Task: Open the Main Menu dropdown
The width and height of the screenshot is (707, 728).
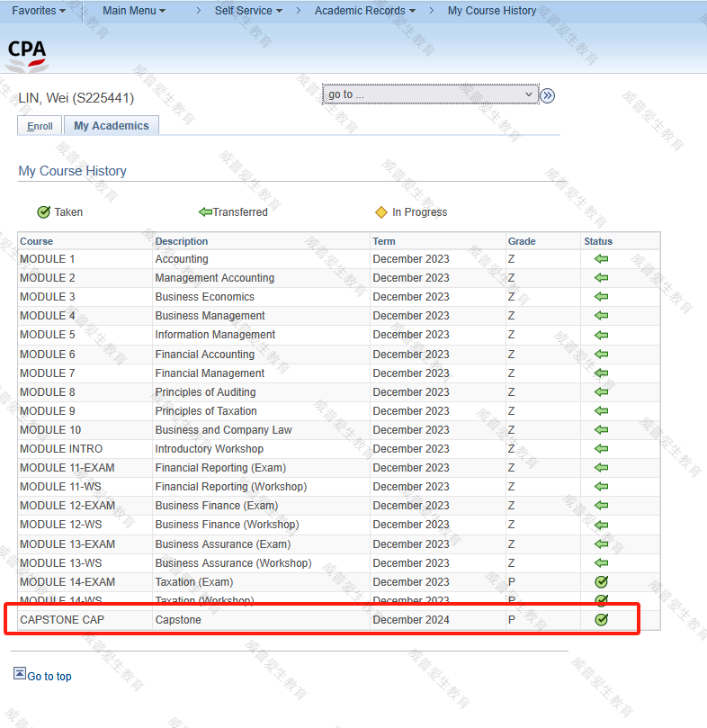Action: coord(134,10)
